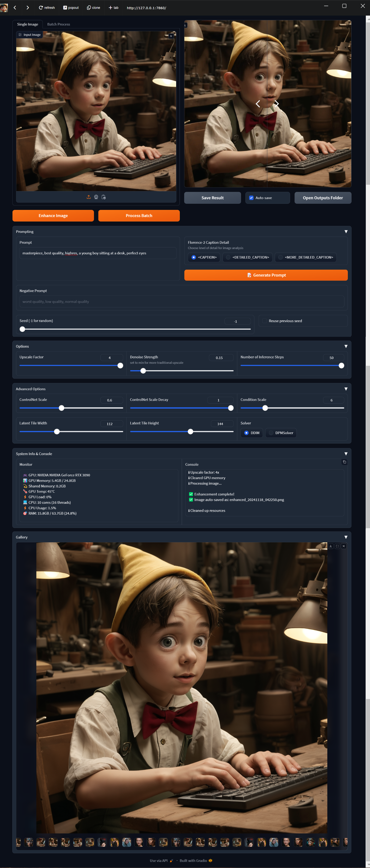Collapse the Options section

tap(346, 346)
